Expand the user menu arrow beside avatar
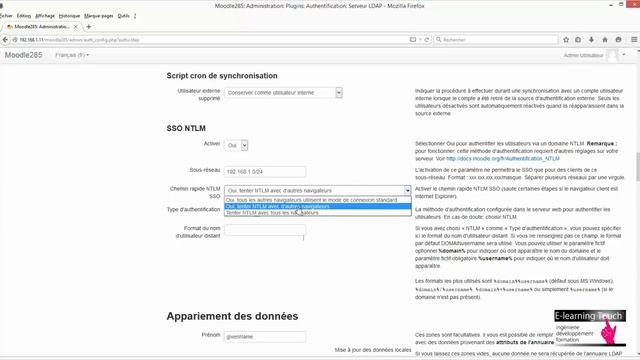Viewport: 640px width, 360px height. click(x=624, y=55)
